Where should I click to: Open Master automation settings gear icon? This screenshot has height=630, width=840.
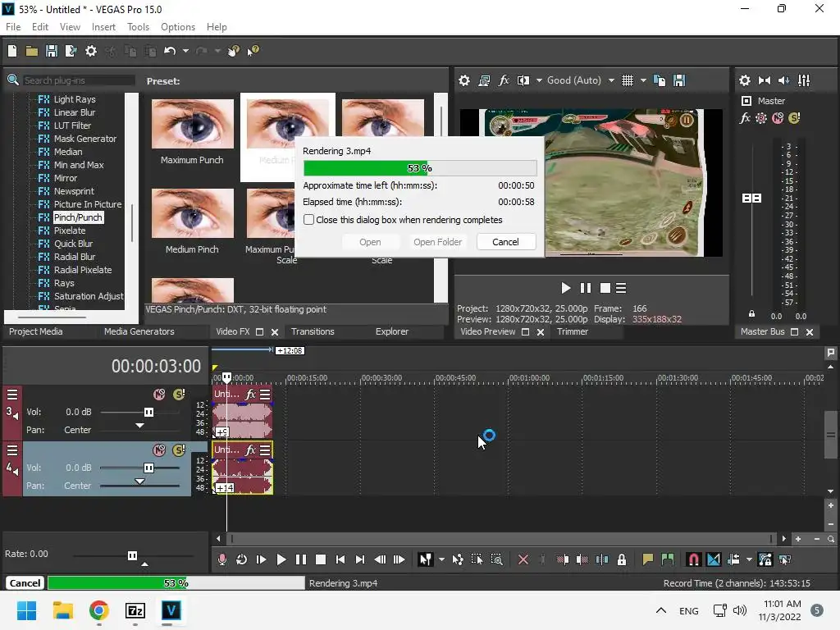coord(761,118)
